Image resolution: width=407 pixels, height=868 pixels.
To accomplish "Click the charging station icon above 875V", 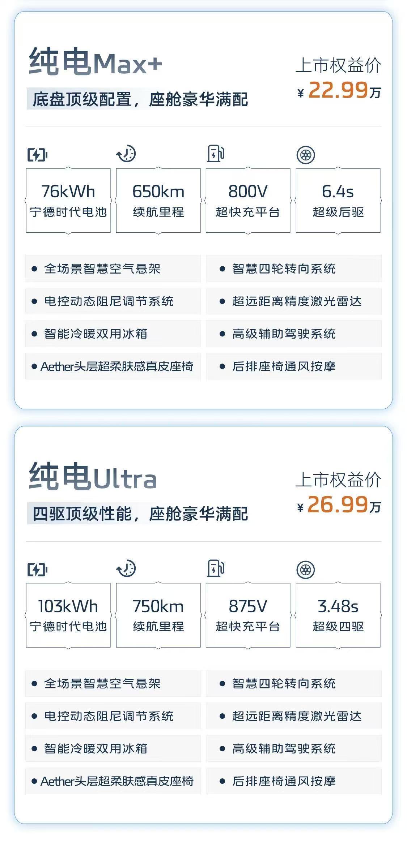I will pyautogui.click(x=216, y=568).
